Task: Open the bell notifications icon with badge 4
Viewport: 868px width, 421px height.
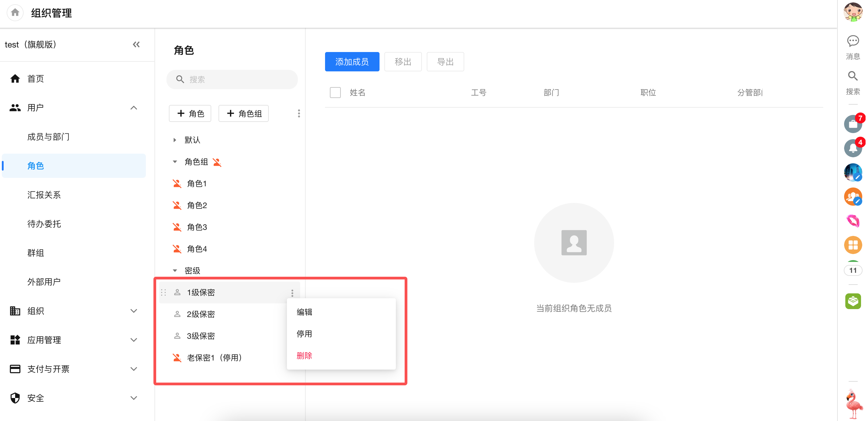Action: (x=853, y=148)
